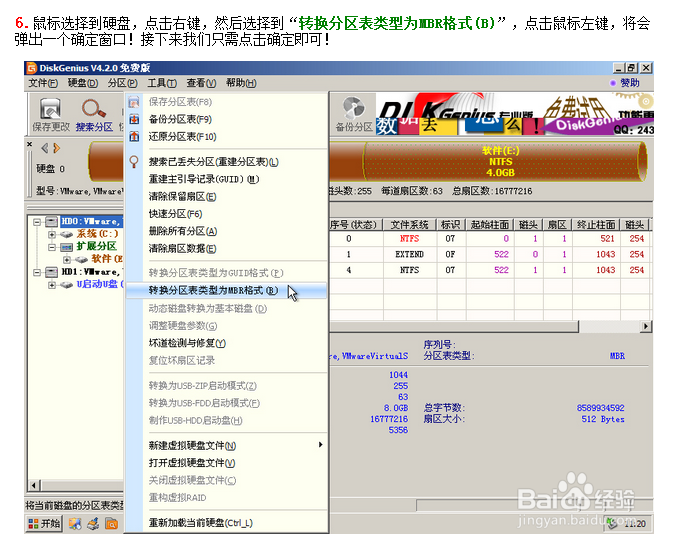
Task: Click the 标识 column header
Action: pos(451,225)
